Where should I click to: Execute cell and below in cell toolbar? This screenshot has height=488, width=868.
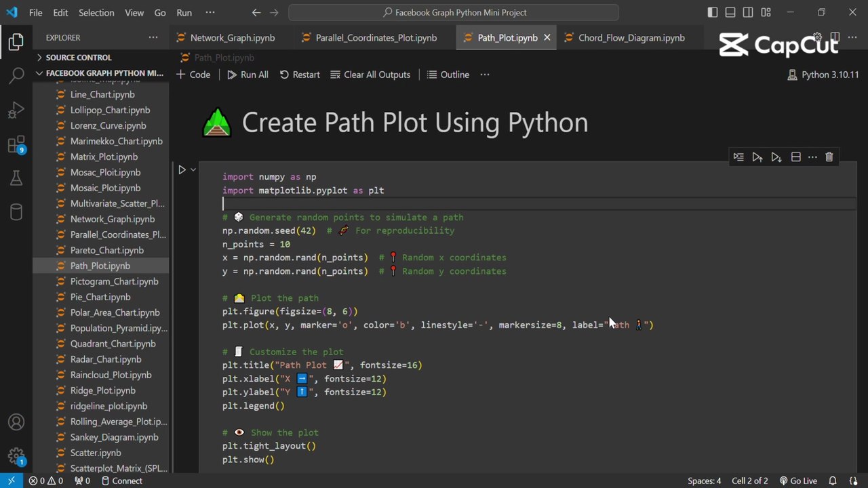coord(776,157)
